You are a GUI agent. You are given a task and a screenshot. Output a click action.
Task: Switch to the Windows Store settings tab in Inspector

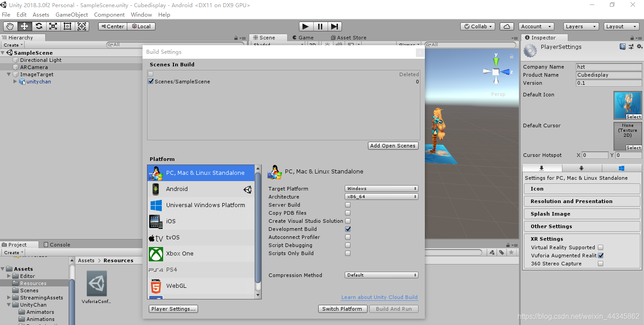pos(621,169)
